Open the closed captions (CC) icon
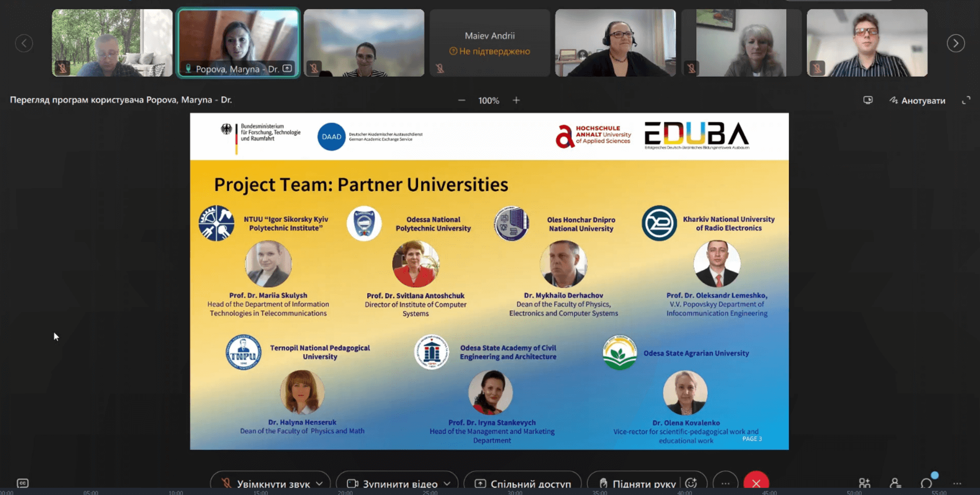This screenshot has width=980, height=495. [23, 483]
